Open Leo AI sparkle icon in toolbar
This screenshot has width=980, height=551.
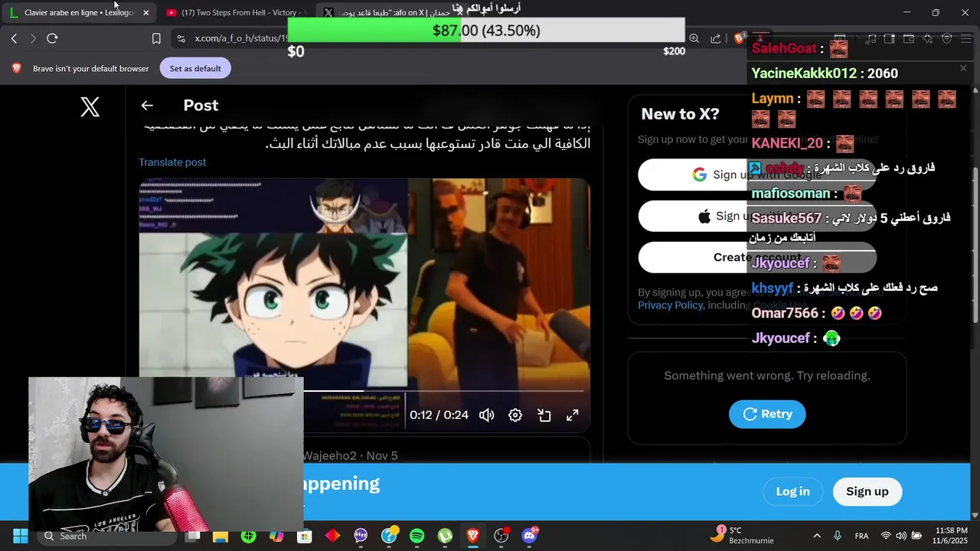pyautogui.click(x=928, y=38)
